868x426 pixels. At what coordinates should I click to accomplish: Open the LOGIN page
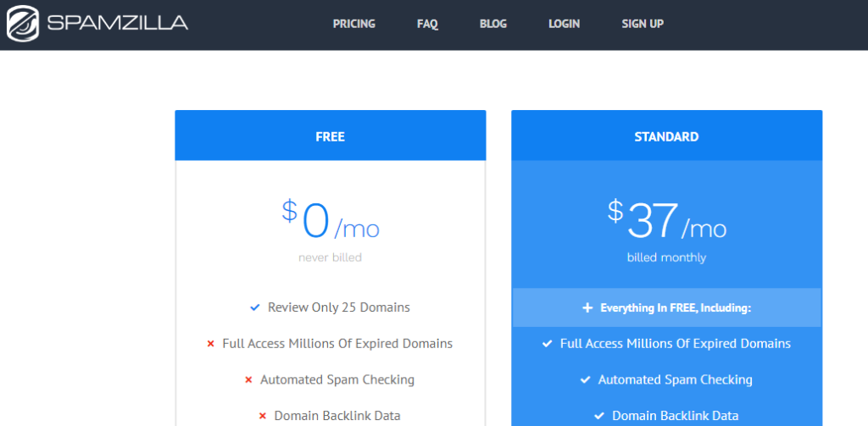[564, 24]
